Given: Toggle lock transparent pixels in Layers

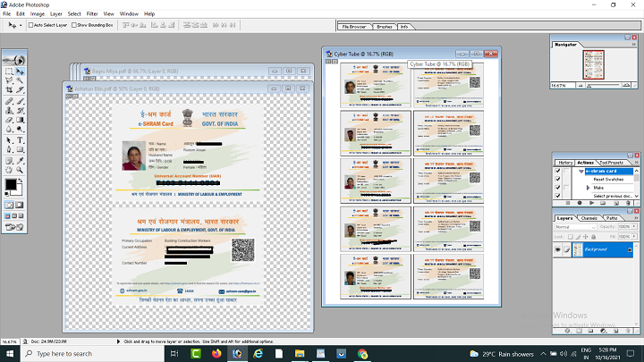Looking at the screenshot, I should point(571,237).
